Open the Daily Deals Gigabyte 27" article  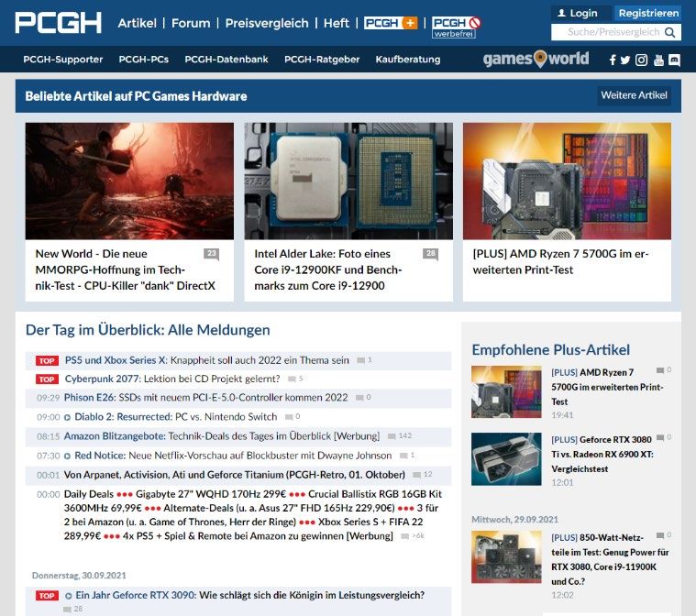[253, 515]
